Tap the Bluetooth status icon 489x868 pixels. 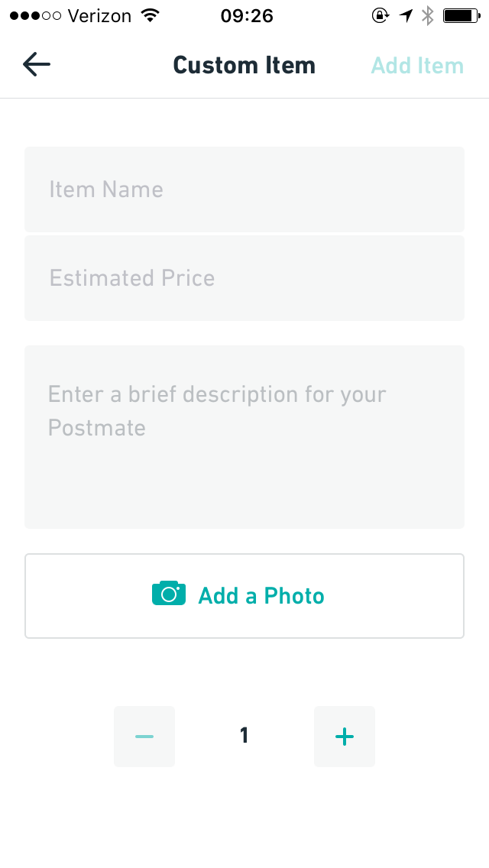click(428, 15)
